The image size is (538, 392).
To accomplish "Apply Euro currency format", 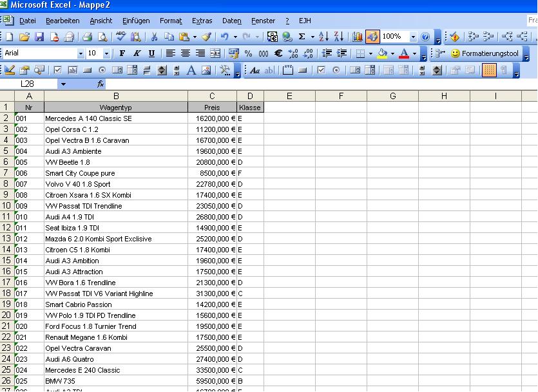I will [x=278, y=53].
